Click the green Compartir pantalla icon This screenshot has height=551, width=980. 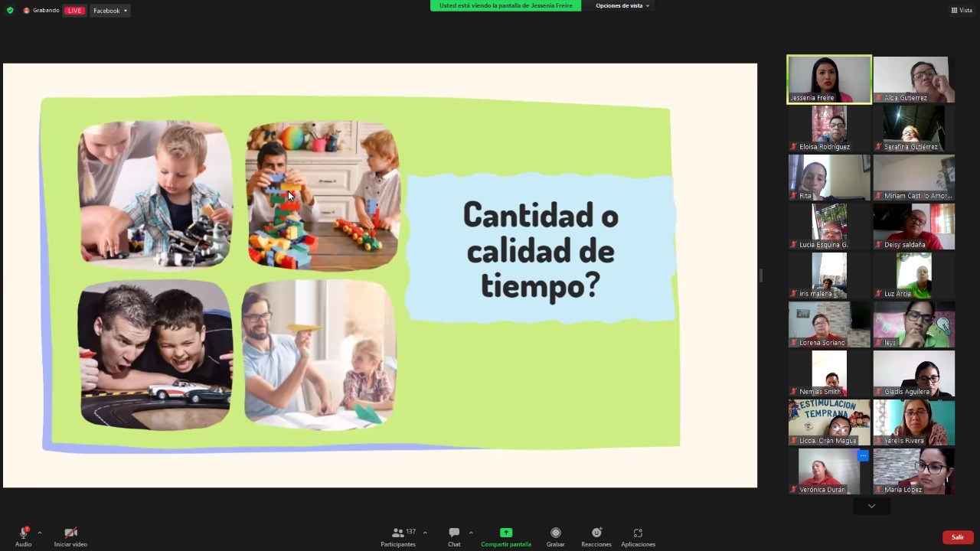(x=505, y=533)
